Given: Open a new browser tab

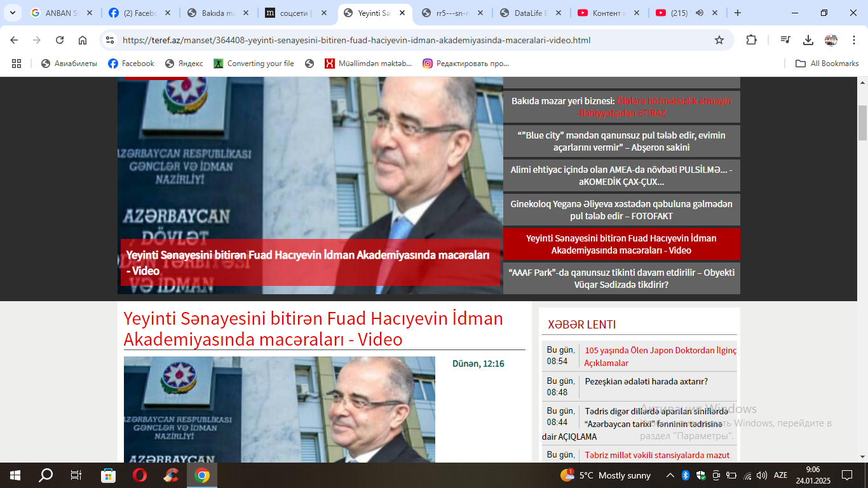Looking at the screenshot, I should tap(738, 13).
